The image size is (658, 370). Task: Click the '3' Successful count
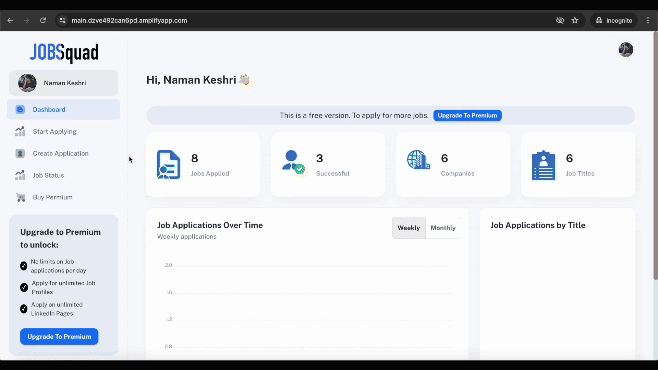pos(319,158)
